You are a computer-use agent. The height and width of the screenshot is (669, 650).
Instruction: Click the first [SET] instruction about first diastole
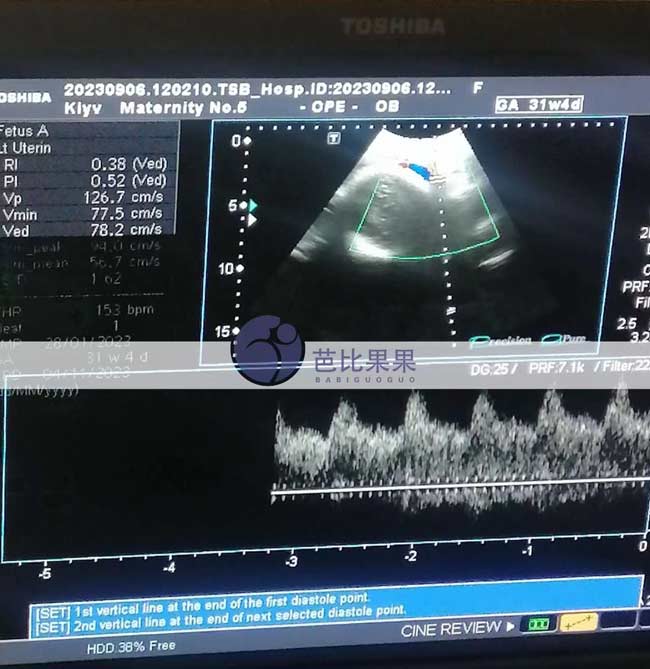coord(202,605)
